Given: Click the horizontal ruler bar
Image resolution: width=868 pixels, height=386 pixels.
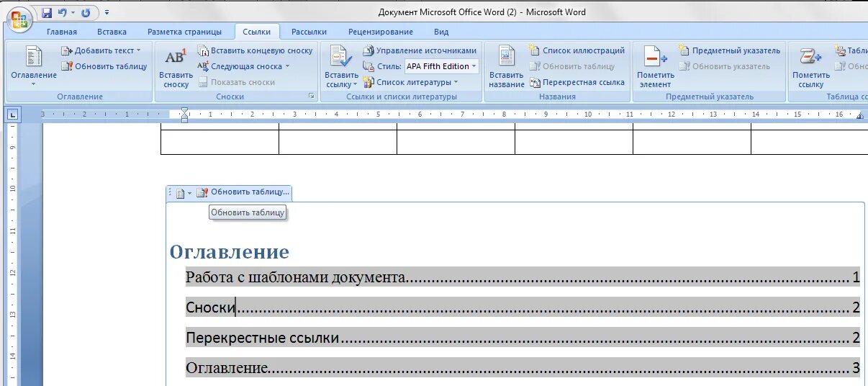Looking at the screenshot, I should coord(453,114).
